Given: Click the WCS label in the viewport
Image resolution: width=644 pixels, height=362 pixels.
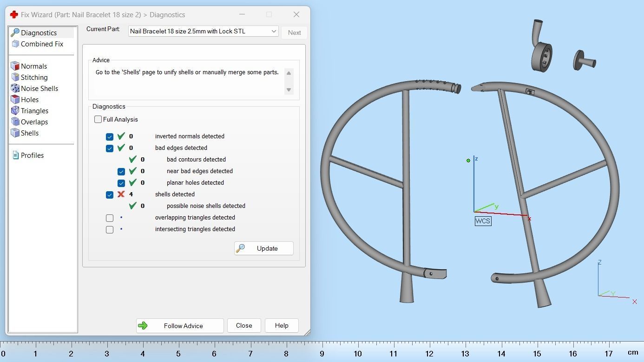Looking at the screenshot, I should 483,221.
